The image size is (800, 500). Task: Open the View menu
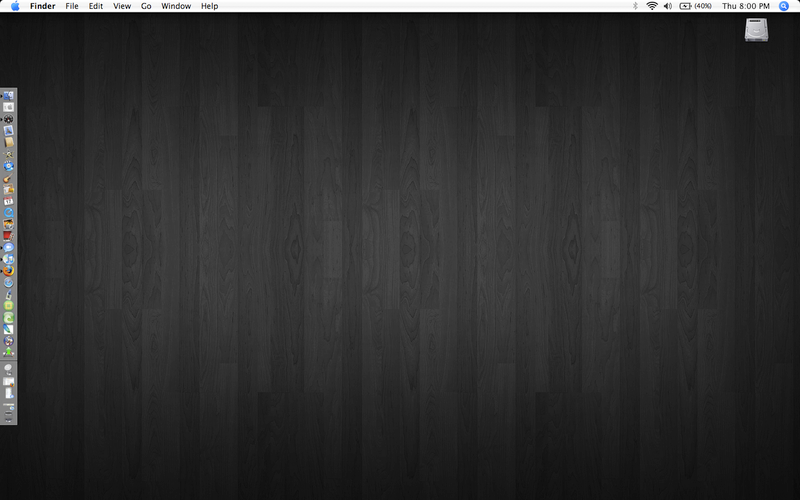coord(122,6)
